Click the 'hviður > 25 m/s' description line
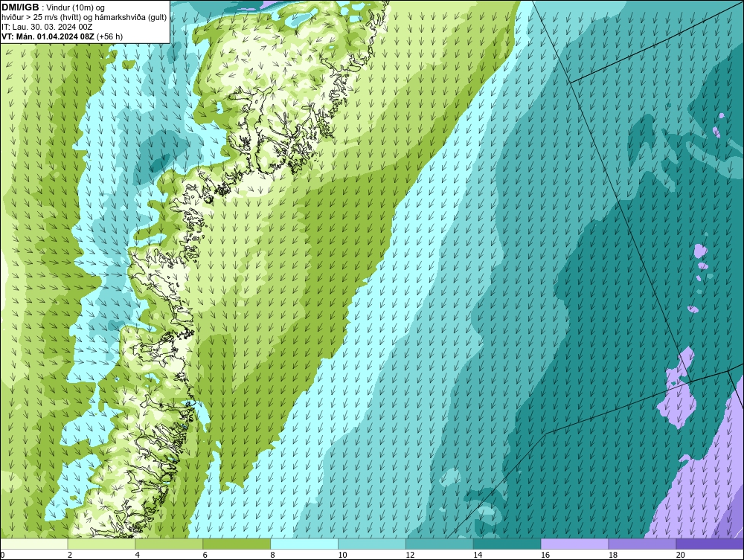Image resolution: width=744 pixels, height=560 pixels. tap(84, 18)
